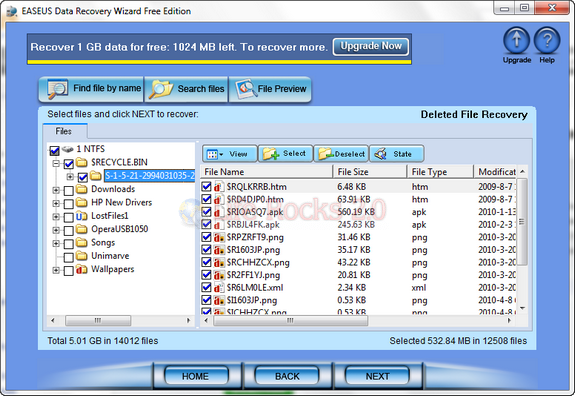Expand the Songs tree node
This screenshot has width=575, height=396.
click(x=56, y=243)
